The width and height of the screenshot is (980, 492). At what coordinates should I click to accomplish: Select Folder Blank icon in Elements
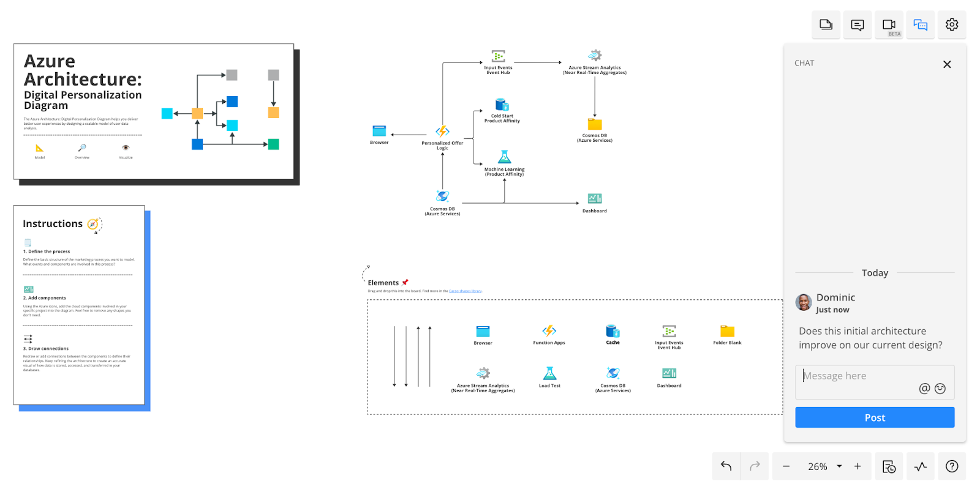coord(727,331)
